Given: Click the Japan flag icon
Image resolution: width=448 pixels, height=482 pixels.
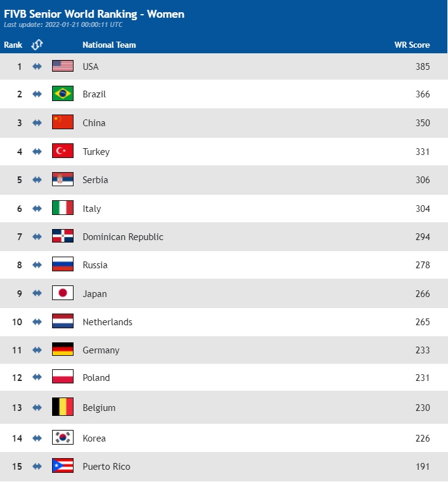Looking at the screenshot, I should 63,293.
